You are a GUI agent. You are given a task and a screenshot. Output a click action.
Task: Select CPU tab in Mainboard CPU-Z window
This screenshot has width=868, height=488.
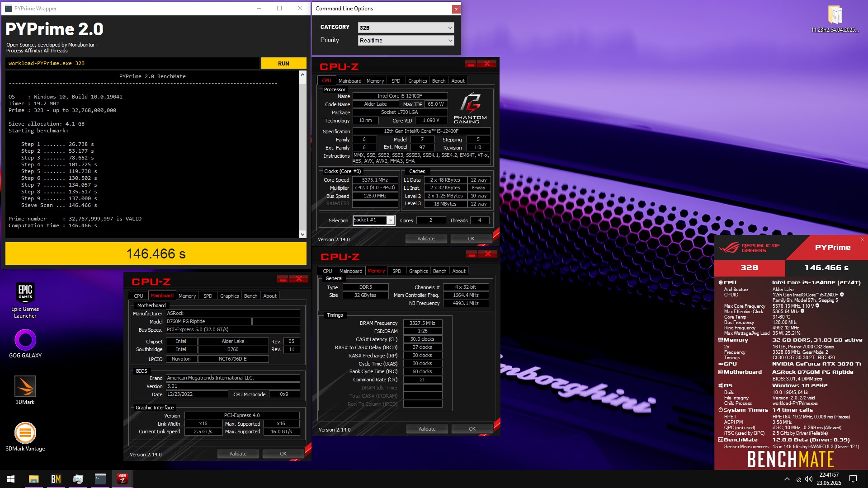click(x=138, y=296)
